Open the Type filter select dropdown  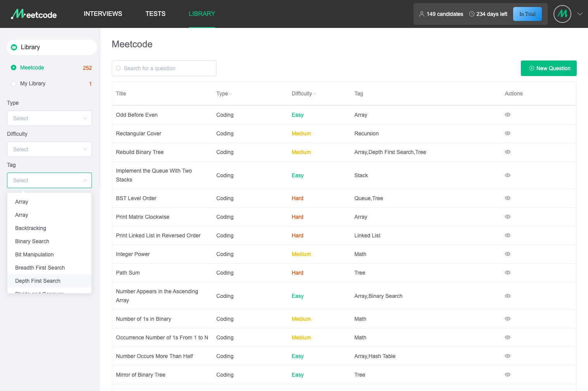(49, 118)
